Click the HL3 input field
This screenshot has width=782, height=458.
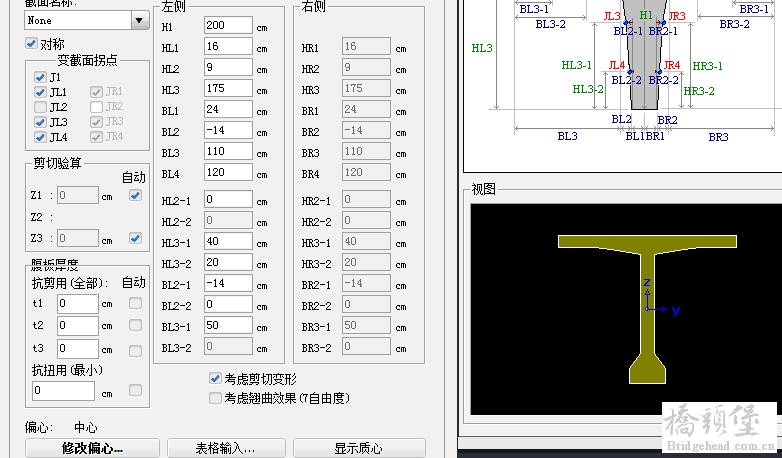tap(228, 88)
